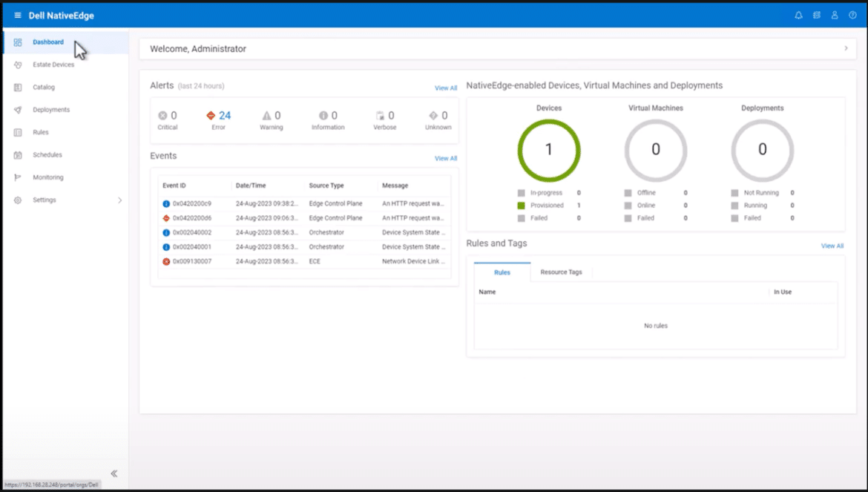
Task: Open the help question mark icon
Action: tap(852, 16)
